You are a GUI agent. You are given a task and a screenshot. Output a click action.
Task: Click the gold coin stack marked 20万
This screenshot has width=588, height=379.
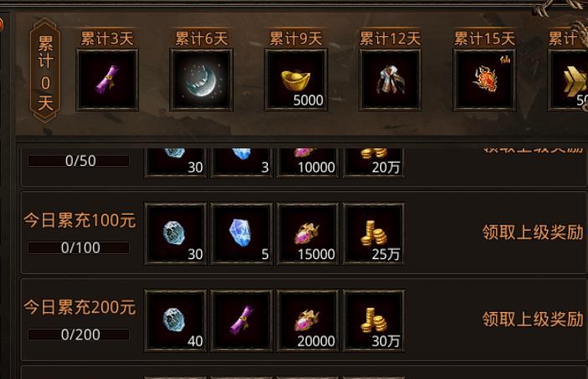click(x=374, y=162)
